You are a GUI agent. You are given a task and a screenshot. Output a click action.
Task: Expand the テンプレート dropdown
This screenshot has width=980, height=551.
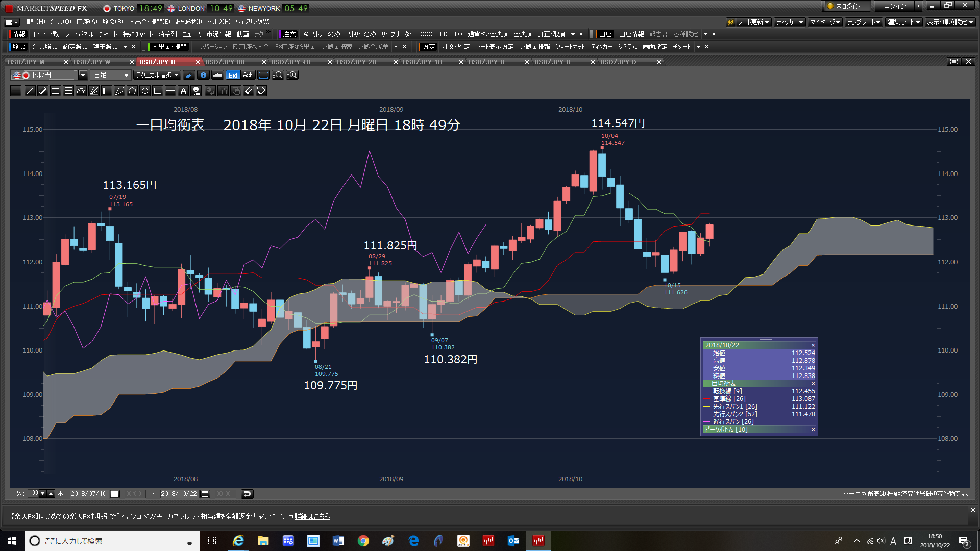point(864,22)
